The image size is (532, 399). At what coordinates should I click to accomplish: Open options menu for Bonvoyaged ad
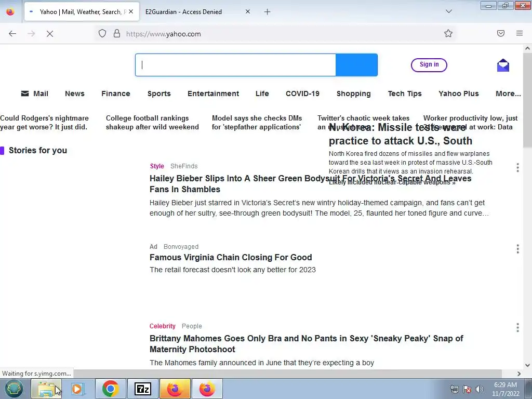coord(517,249)
